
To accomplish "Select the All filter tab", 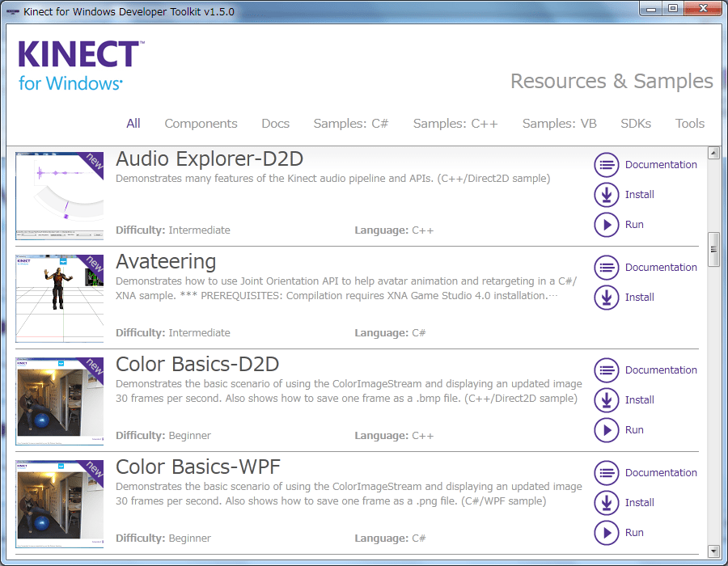I will [133, 124].
